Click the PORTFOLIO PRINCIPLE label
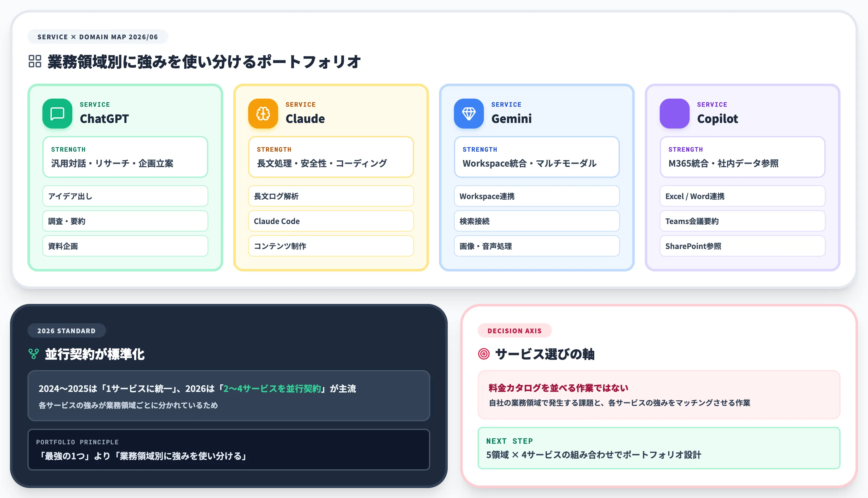The height and width of the screenshot is (498, 868). pyautogui.click(x=77, y=442)
